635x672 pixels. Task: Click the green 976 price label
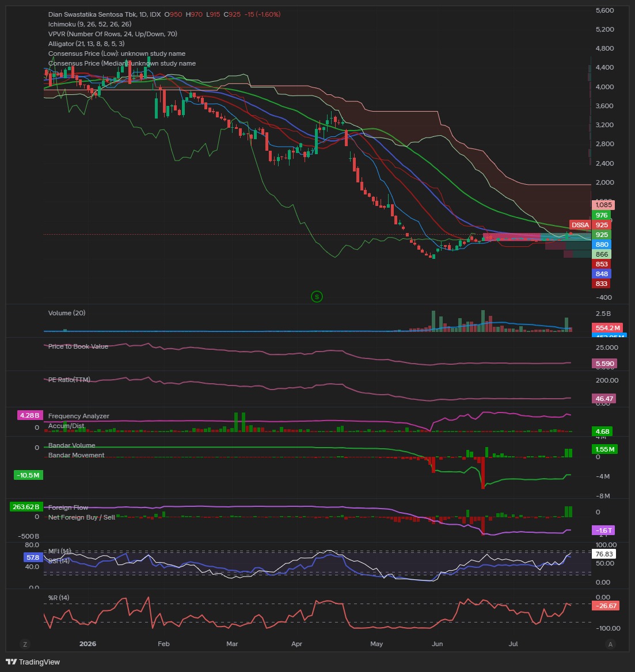(602, 215)
